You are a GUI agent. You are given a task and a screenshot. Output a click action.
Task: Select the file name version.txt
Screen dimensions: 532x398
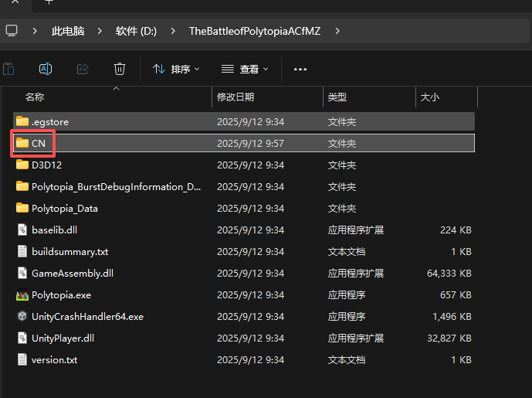tap(54, 360)
